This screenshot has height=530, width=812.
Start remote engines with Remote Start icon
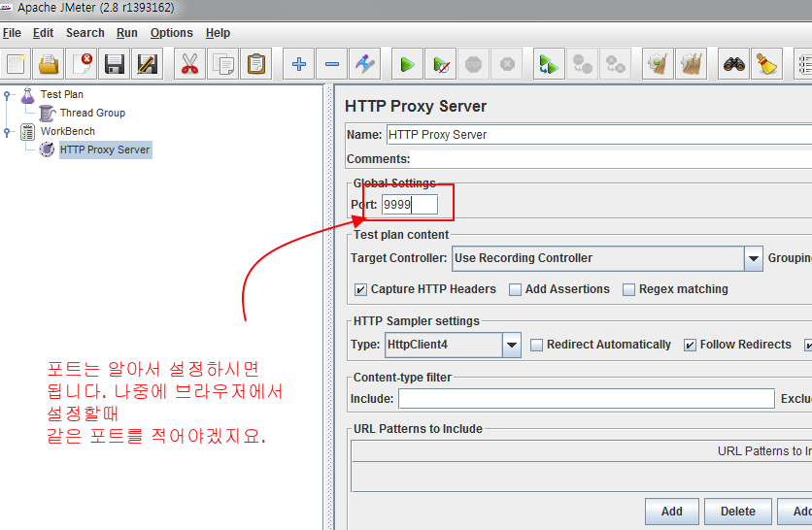click(549, 65)
